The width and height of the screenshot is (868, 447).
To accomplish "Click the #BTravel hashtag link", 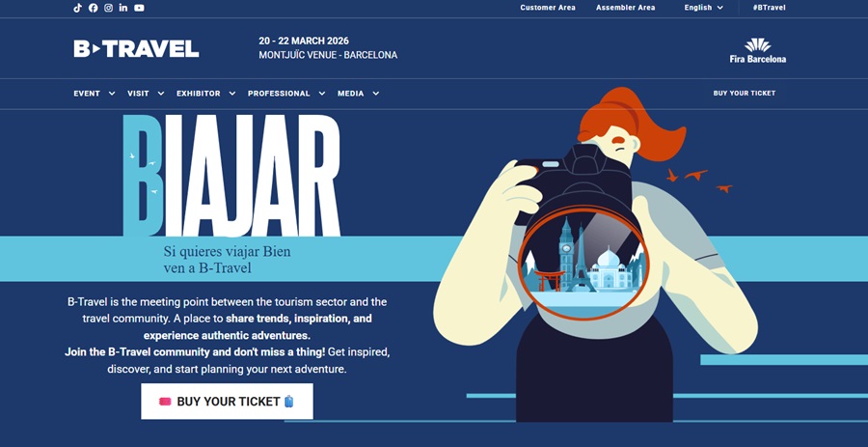I will point(769,8).
